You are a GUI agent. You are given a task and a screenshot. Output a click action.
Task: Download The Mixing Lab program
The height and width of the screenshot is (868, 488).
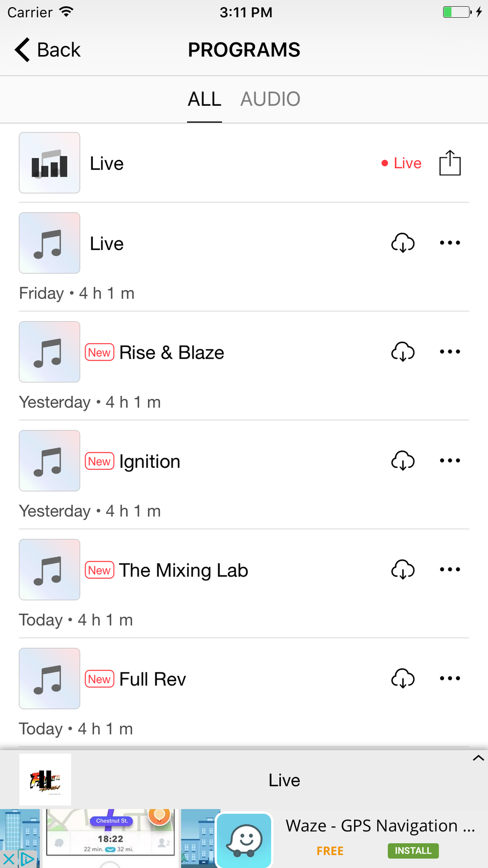pos(403,570)
